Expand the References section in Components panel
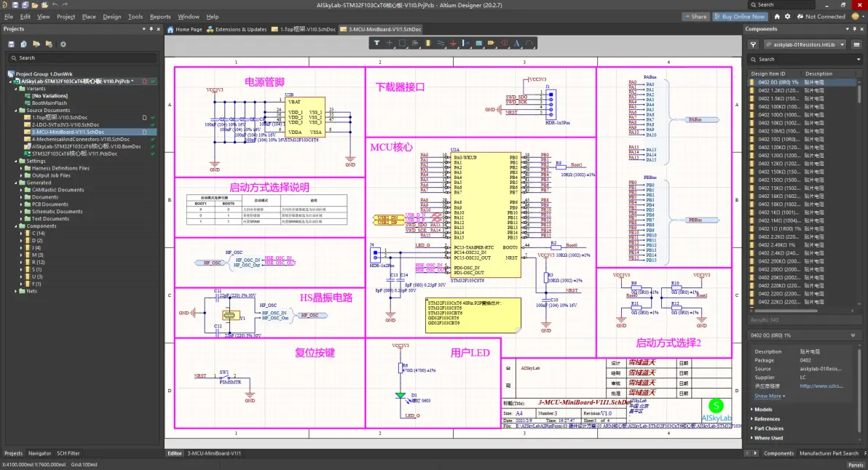868x470 pixels. pyautogui.click(x=751, y=419)
